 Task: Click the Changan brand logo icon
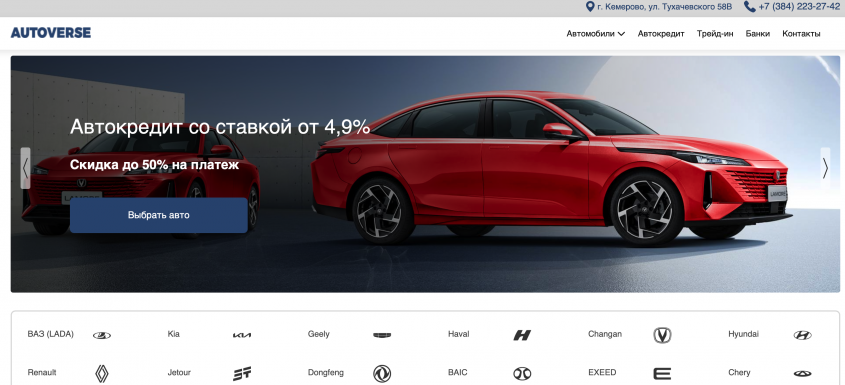(x=662, y=335)
